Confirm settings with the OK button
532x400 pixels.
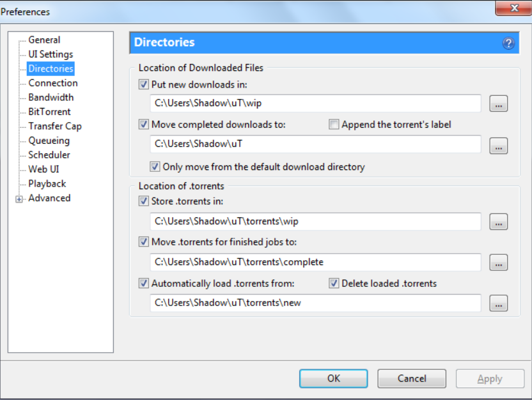(333, 378)
